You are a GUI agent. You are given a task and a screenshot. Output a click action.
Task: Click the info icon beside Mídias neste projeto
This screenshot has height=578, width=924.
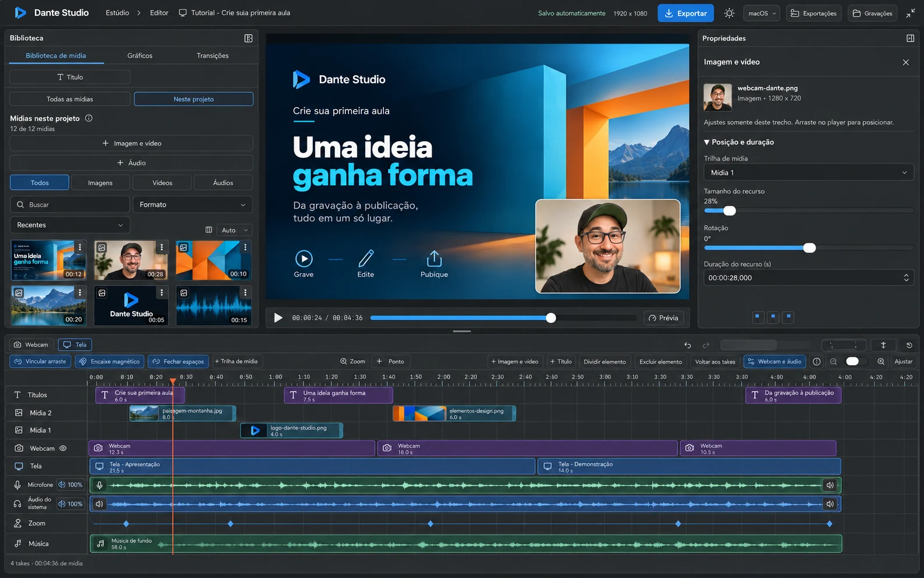pyautogui.click(x=89, y=118)
